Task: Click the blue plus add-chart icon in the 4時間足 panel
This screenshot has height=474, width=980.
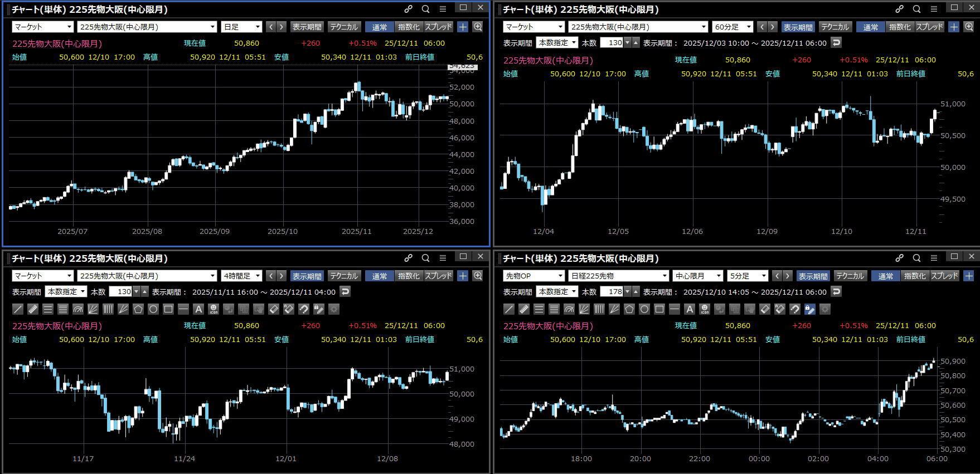Action: point(463,276)
